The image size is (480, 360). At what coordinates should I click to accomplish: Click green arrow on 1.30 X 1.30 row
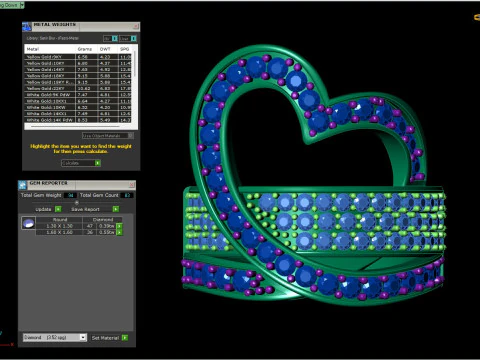(119, 226)
